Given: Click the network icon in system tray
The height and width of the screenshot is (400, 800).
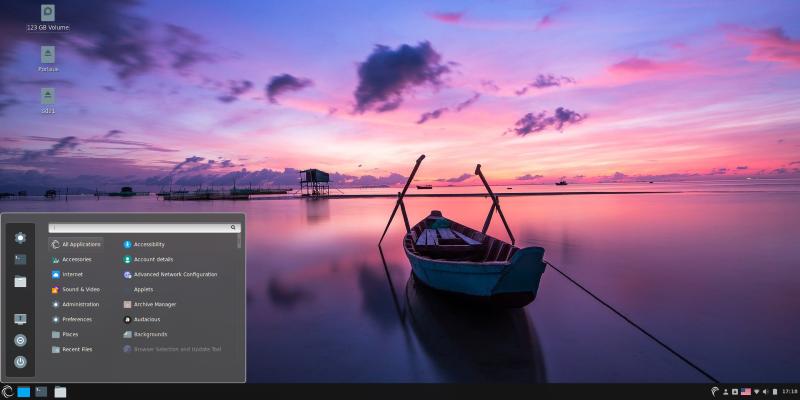Looking at the screenshot, I should point(757,391).
